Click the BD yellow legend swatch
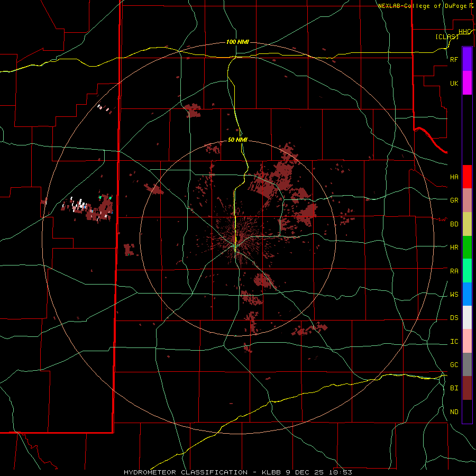This screenshot has height=476, width=476. (x=467, y=224)
